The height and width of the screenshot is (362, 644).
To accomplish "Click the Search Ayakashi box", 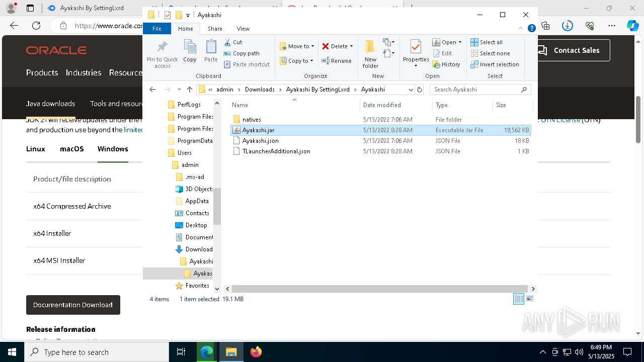I will [x=480, y=89].
